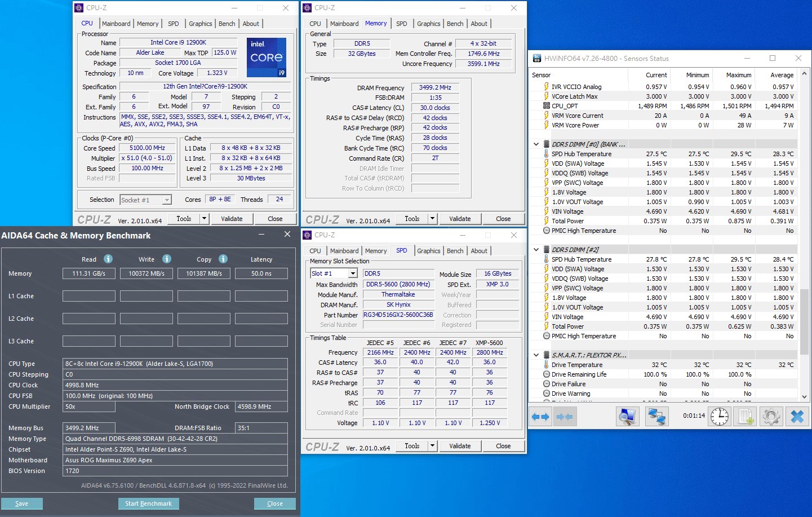Click the Drive Remaining Life sensor icon

[x=546, y=374]
